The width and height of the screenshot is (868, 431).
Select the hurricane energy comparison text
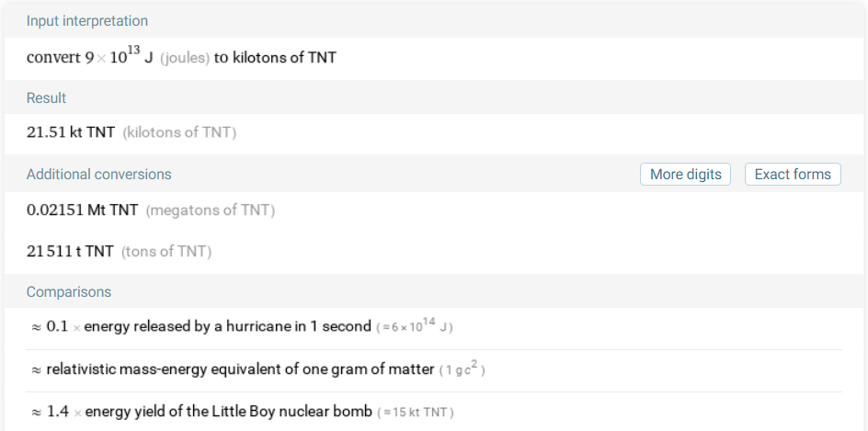tap(227, 327)
